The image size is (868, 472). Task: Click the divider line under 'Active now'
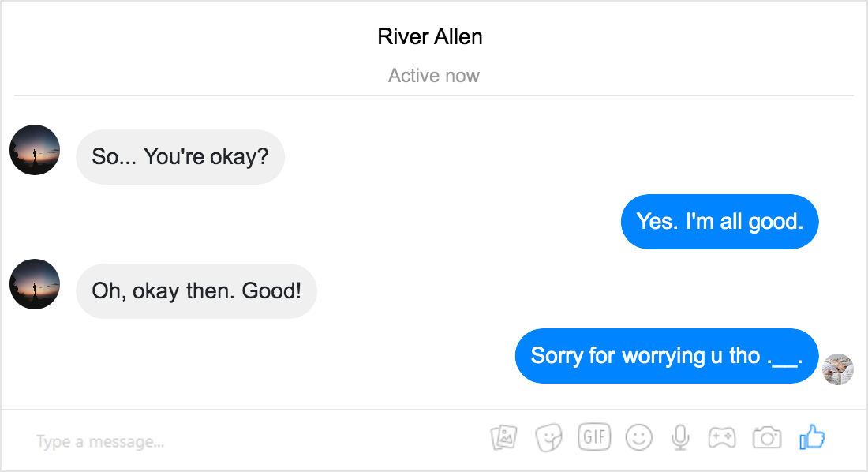434,96
